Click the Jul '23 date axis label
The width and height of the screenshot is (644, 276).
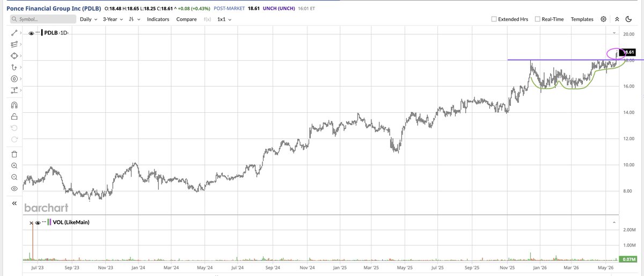(38, 267)
